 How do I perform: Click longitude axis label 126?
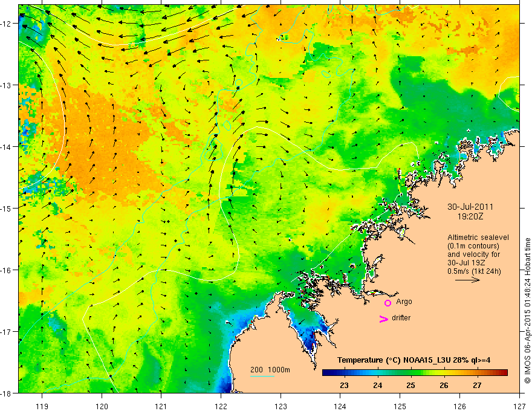click(x=459, y=406)
